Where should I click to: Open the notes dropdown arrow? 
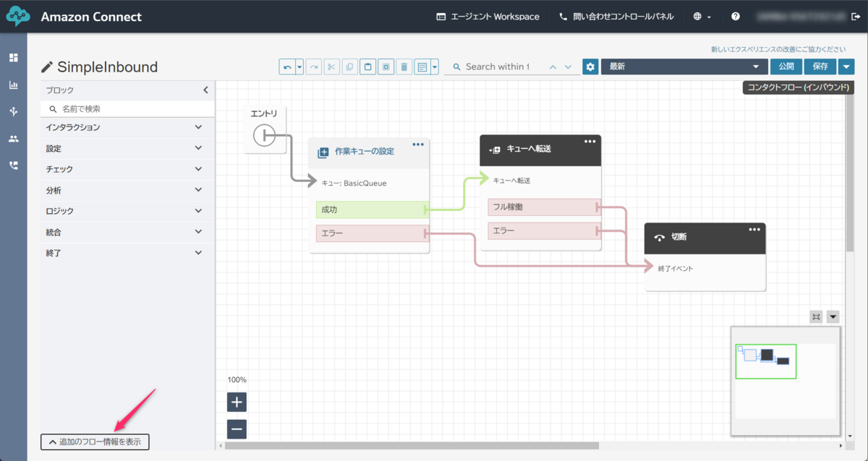(x=435, y=67)
